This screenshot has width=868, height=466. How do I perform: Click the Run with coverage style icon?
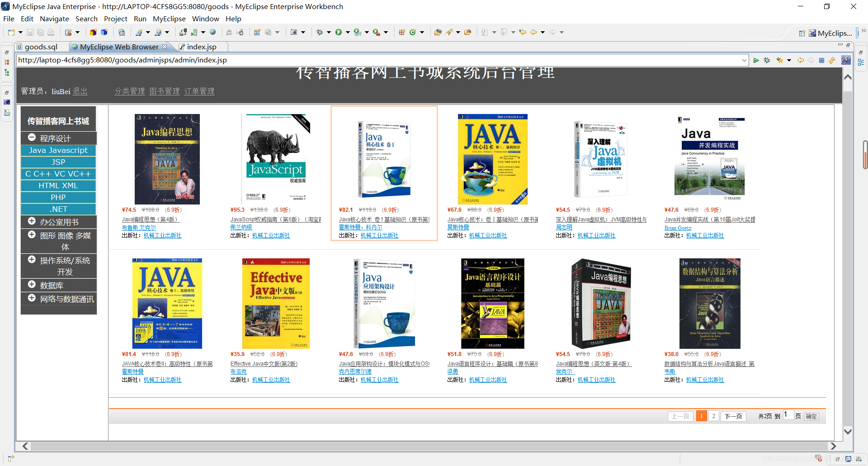click(x=357, y=32)
